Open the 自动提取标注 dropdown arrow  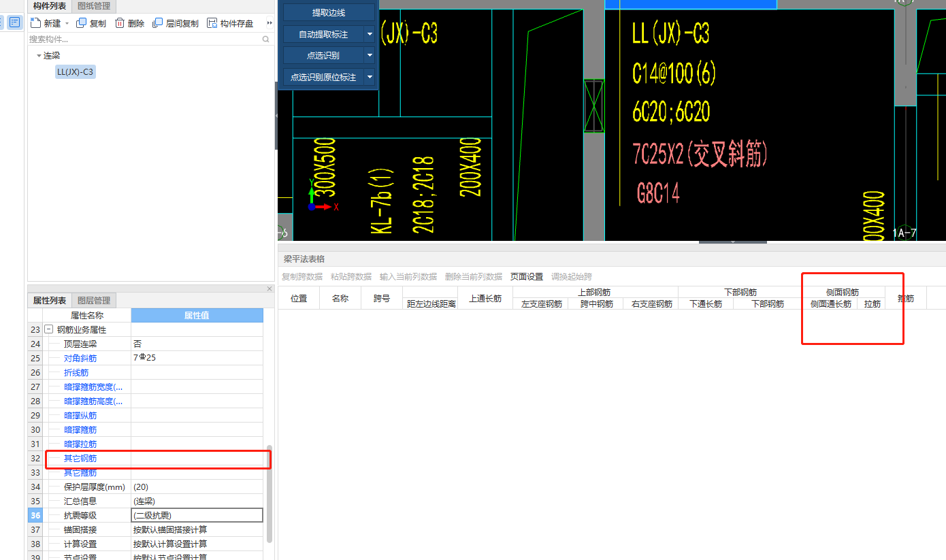[x=370, y=34]
